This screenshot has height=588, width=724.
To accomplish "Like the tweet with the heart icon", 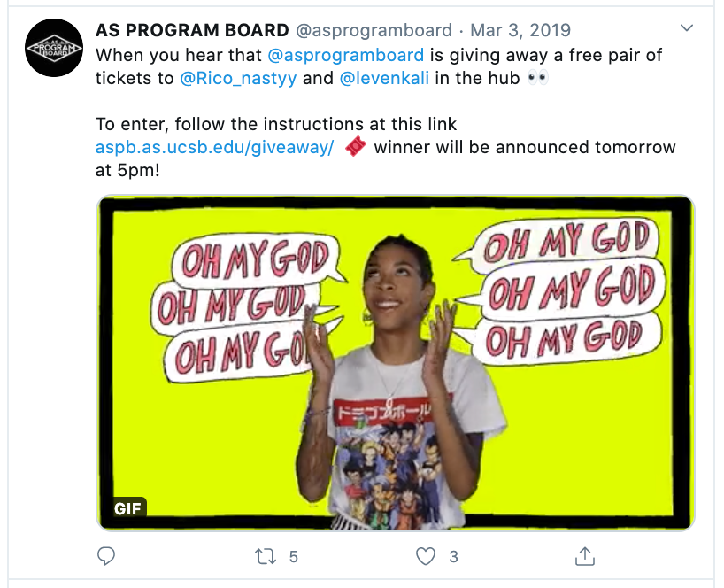I will point(425,556).
